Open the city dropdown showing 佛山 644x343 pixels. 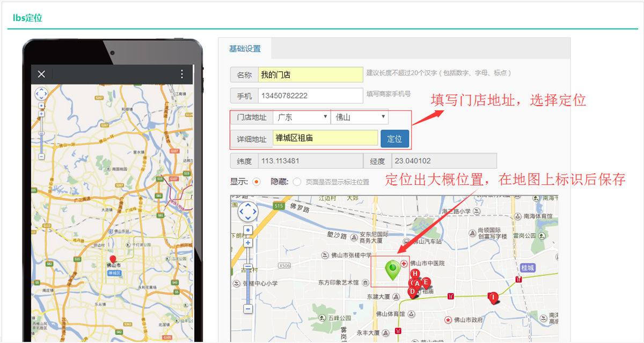pyautogui.click(x=360, y=117)
